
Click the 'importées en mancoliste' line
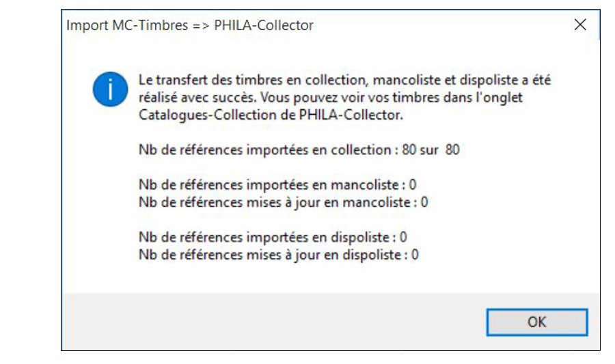pyautogui.click(x=277, y=185)
